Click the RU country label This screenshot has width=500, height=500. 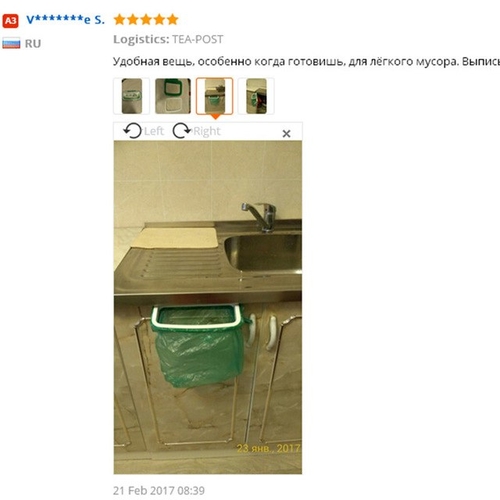click(x=33, y=44)
